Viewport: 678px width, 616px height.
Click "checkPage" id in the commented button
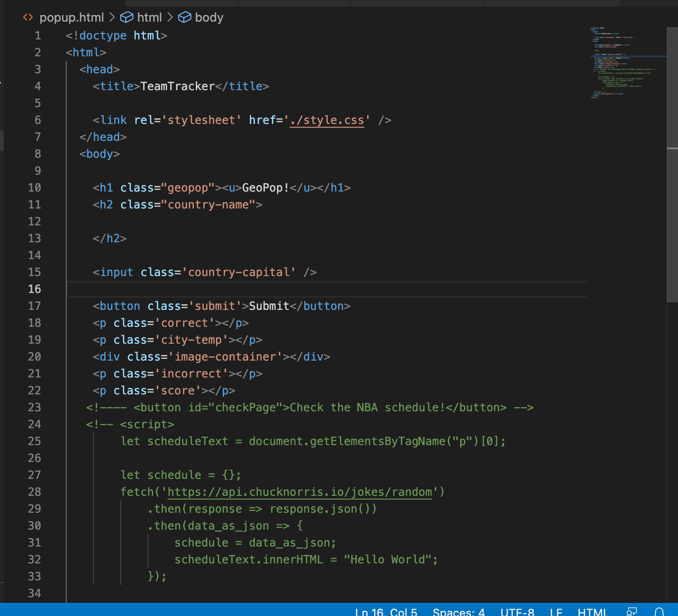click(246, 408)
